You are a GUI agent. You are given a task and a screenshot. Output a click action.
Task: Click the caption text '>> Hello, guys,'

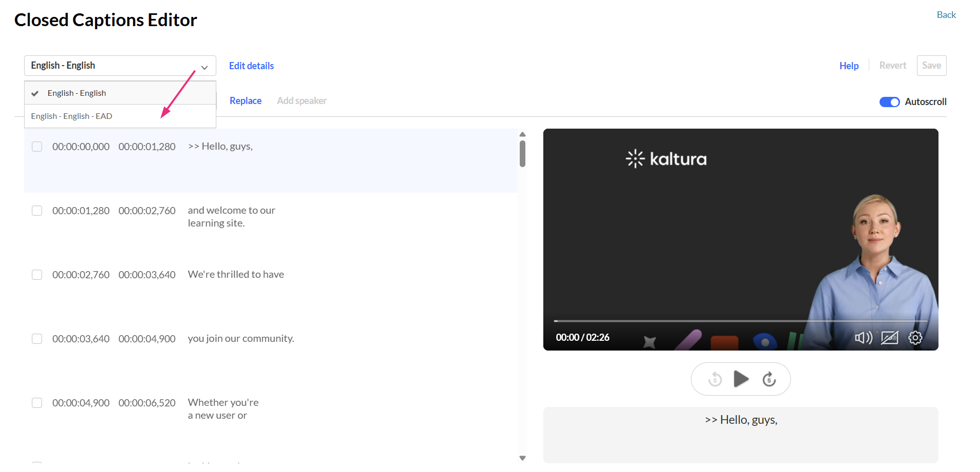220,147
